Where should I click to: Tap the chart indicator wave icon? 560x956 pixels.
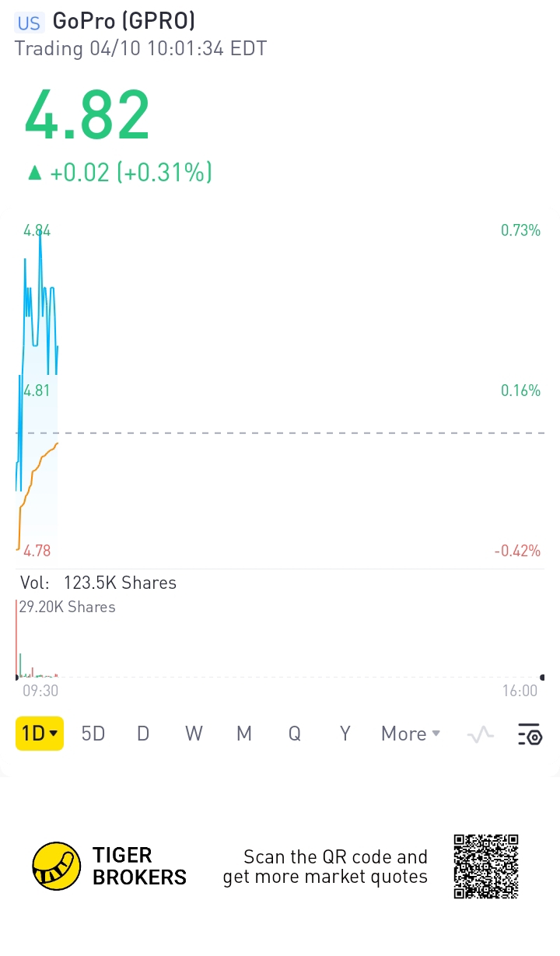[481, 734]
